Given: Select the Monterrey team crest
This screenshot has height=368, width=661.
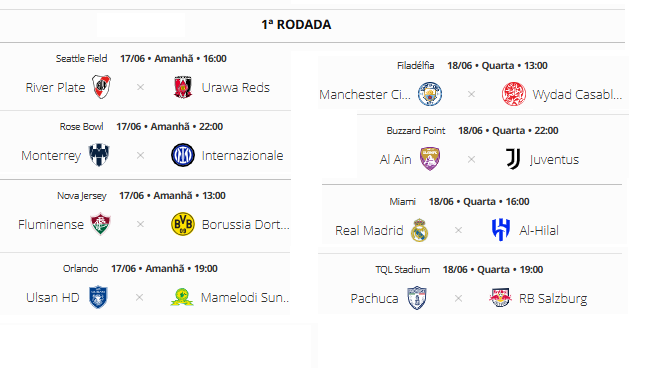Looking at the screenshot, I should pos(99,155).
